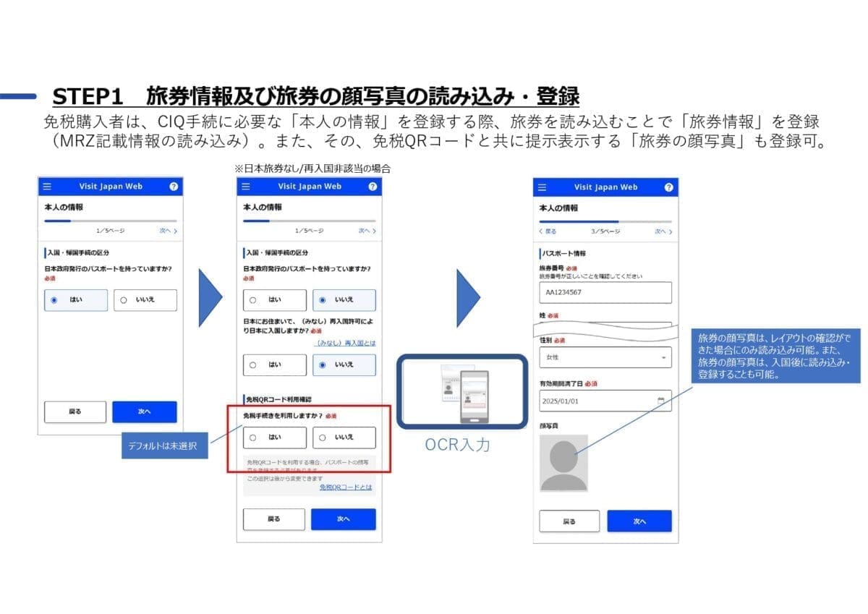Viewport: 868px width, 614px height.
Task: Open the (みなし)再入国とは link
Action: (x=346, y=343)
